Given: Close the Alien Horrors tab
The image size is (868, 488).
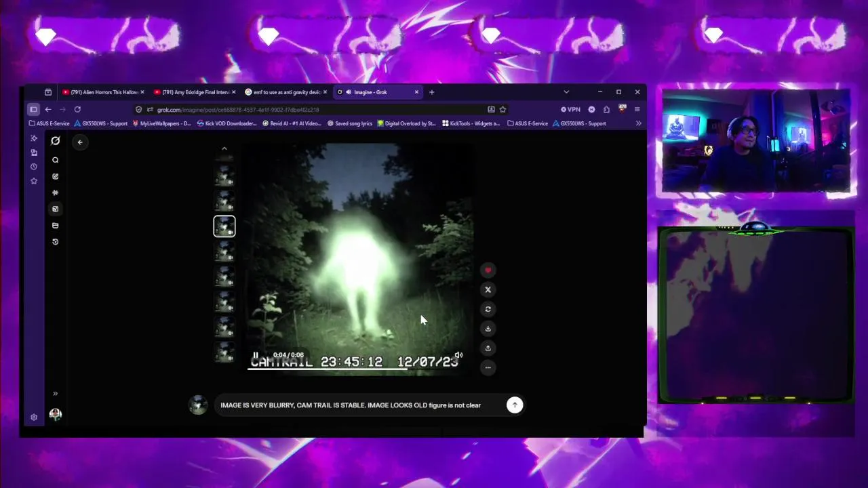Looking at the screenshot, I should (142, 92).
